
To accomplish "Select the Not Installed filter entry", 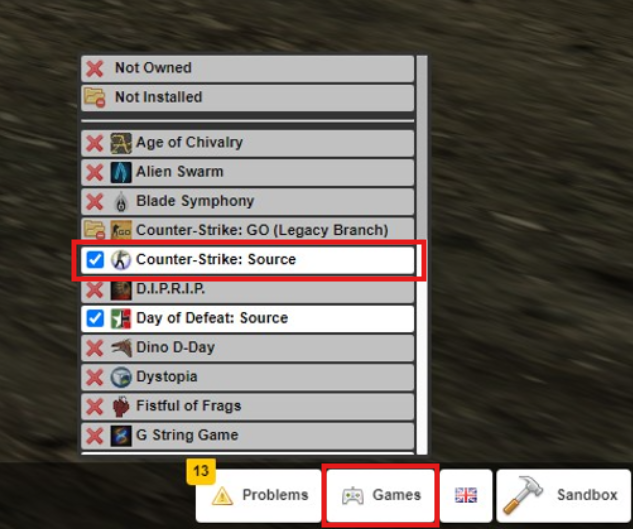I will [x=247, y=97].
